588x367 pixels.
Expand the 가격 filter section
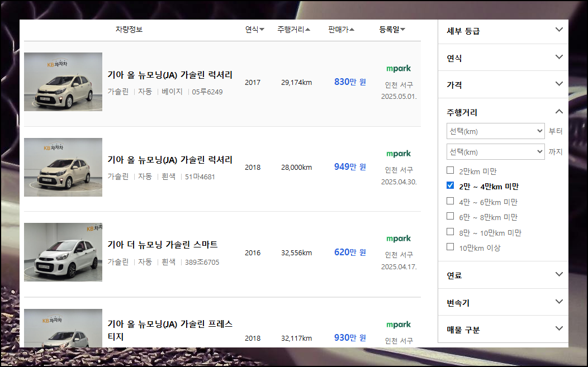(x=503, y=85)
